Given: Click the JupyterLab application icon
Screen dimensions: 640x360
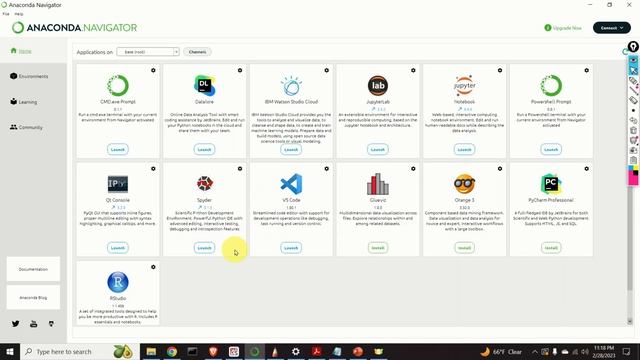Looking at the screenshot, I should tap(378, 86).
